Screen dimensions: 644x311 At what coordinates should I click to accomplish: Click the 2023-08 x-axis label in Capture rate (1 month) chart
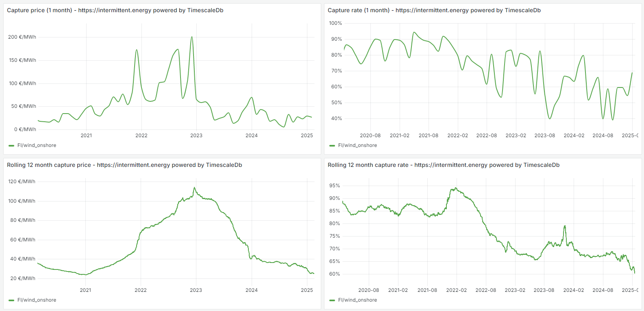click(544, 136)
